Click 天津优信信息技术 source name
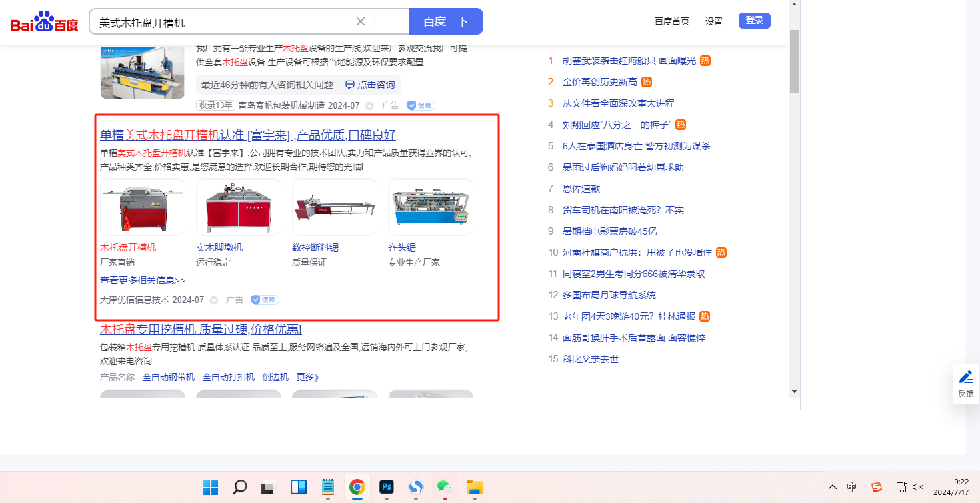The height and width of the screenshot is (503, 980). 135,300
